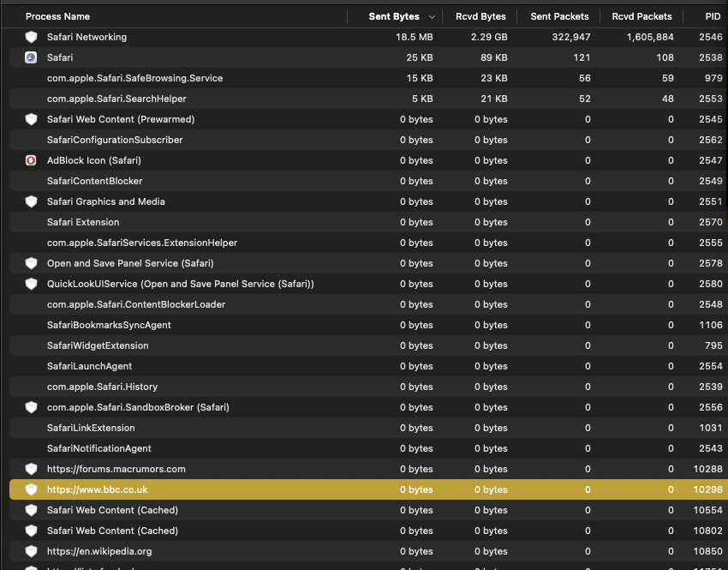The image size is (728, 570).
Task: Click the en.wikipedia.org shield icon
Action: point(31,551)
